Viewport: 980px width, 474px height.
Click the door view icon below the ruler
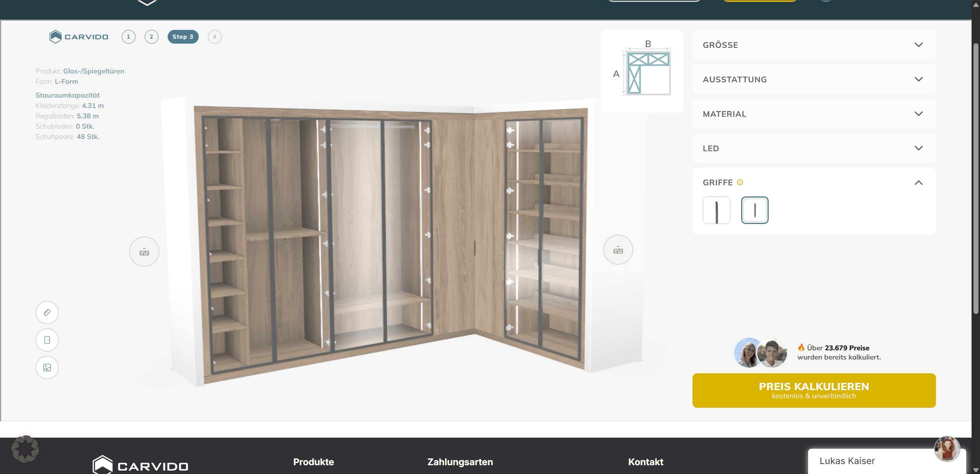click(47, 340)
